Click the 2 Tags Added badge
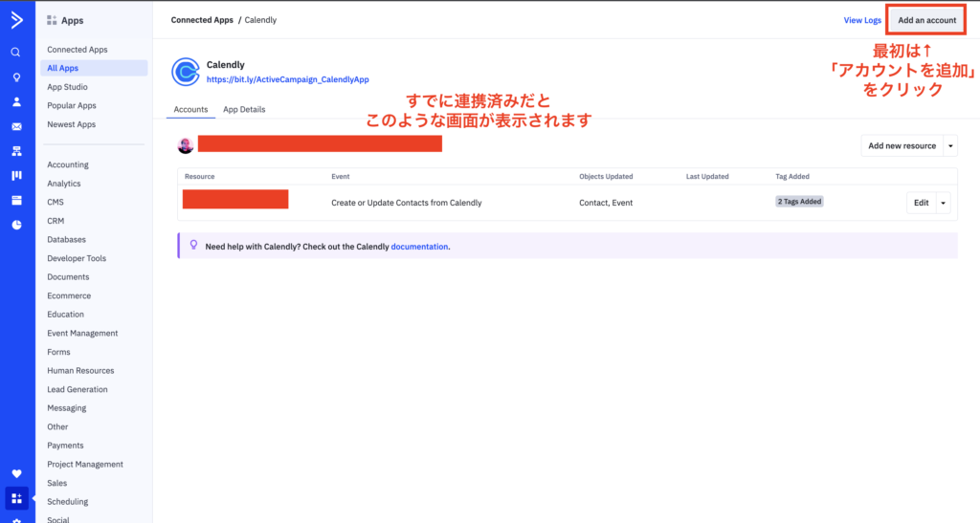Viewport: 980px width, 523px height. coord(799,202)
